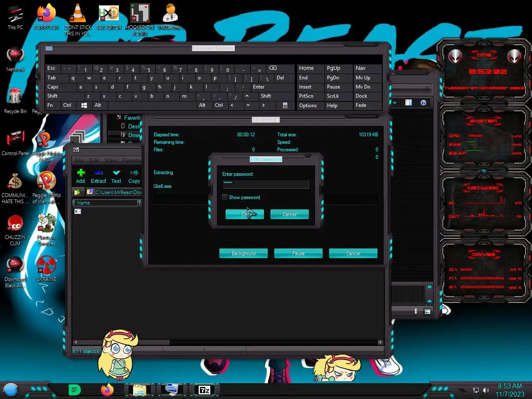The image size is (532, 399).
Task: Click the Extract toolbar icon in 7-Zip
Action: click(99, 172)
